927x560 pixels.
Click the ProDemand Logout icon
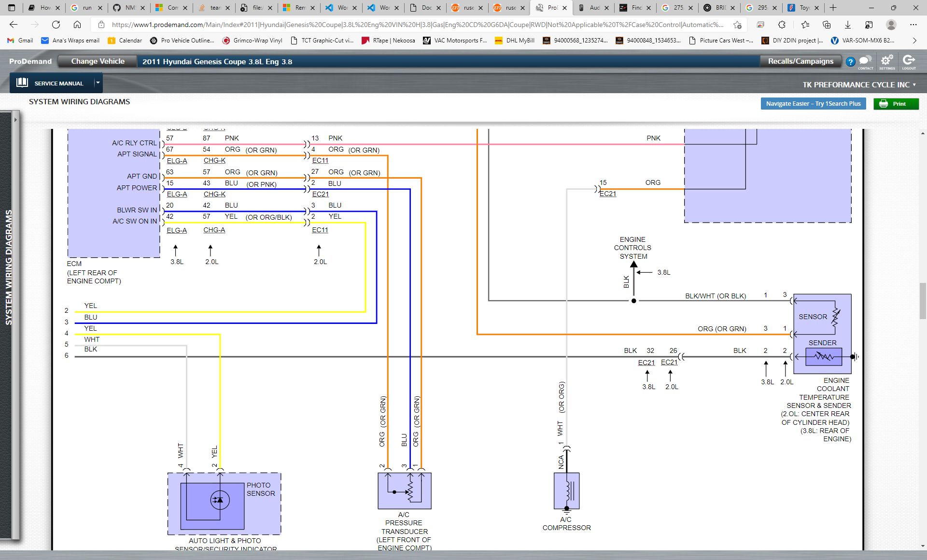(909, 62)
